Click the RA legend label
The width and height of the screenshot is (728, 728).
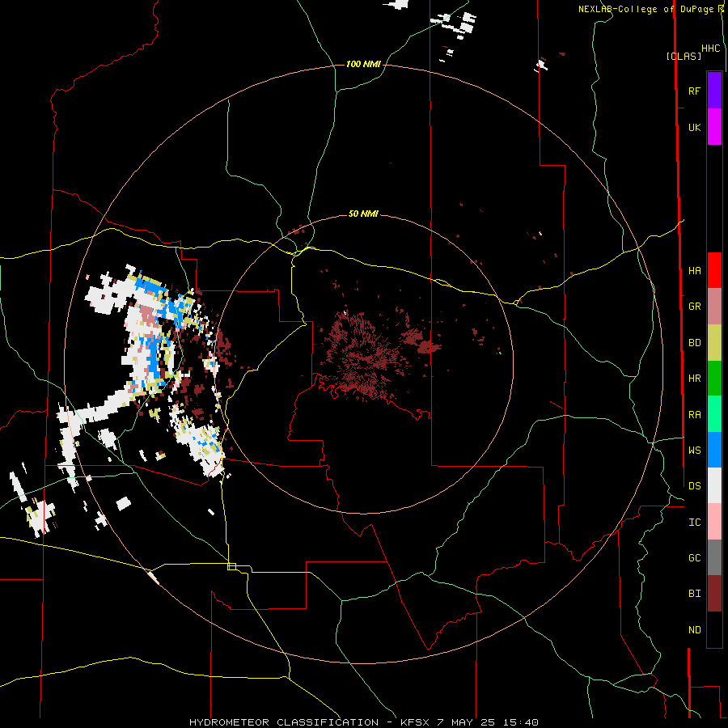694,415
